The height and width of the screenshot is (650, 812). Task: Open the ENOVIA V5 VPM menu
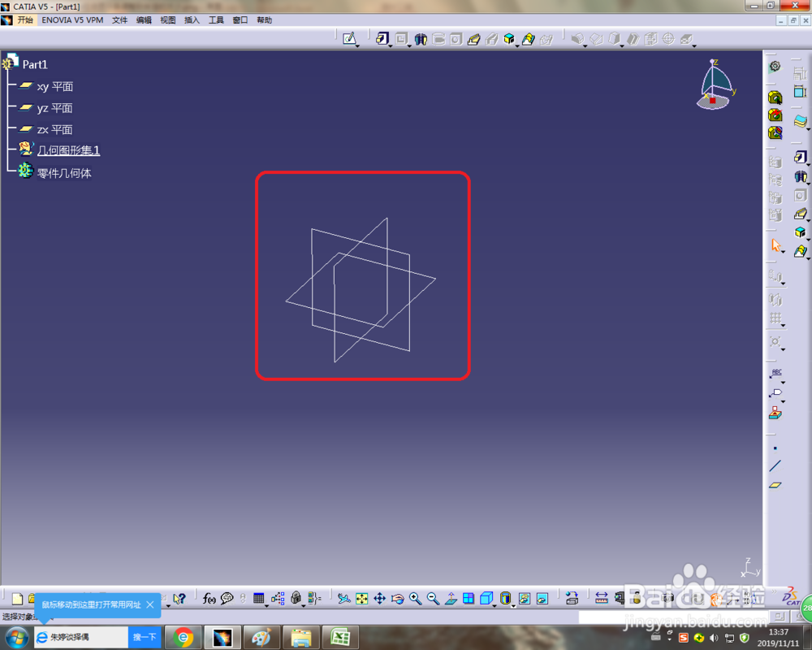coord(72,20)
